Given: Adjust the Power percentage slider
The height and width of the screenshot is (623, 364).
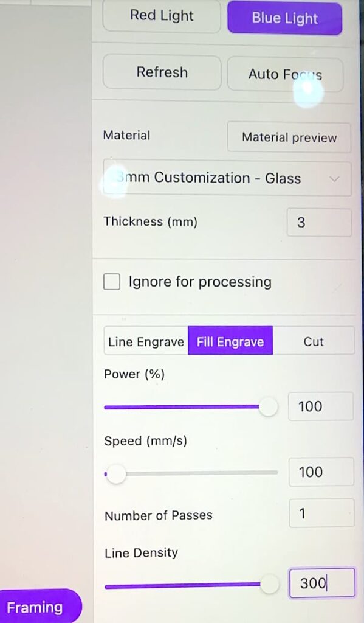Looking at the screenshot, I should tap(267, 406).
